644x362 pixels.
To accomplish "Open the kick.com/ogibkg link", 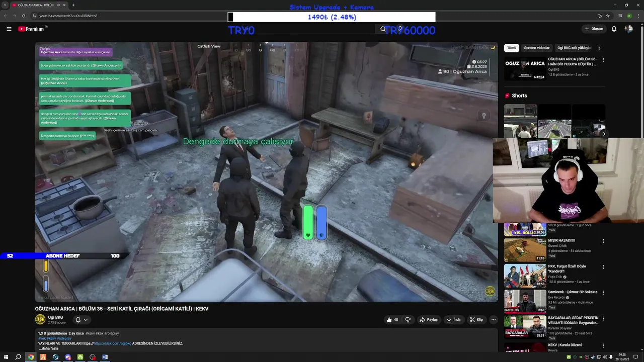I will (x=112, y=343).
